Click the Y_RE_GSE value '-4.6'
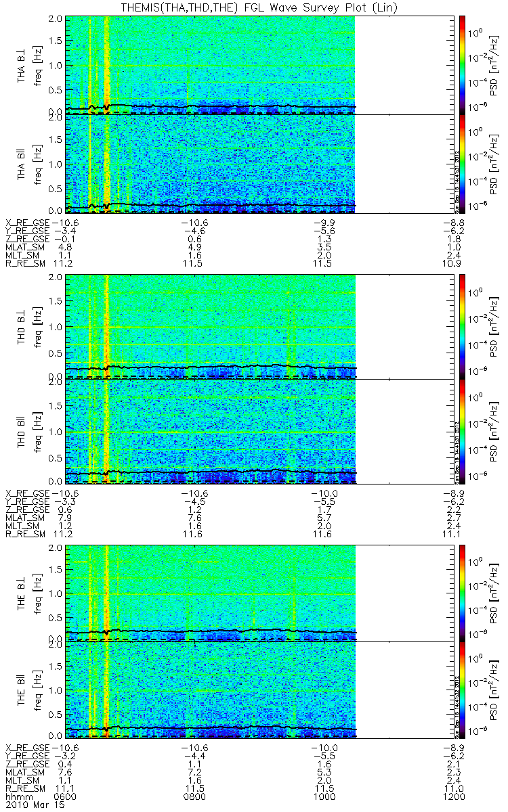The width and height of the screenshot is (508, 812). pos(195,230)
